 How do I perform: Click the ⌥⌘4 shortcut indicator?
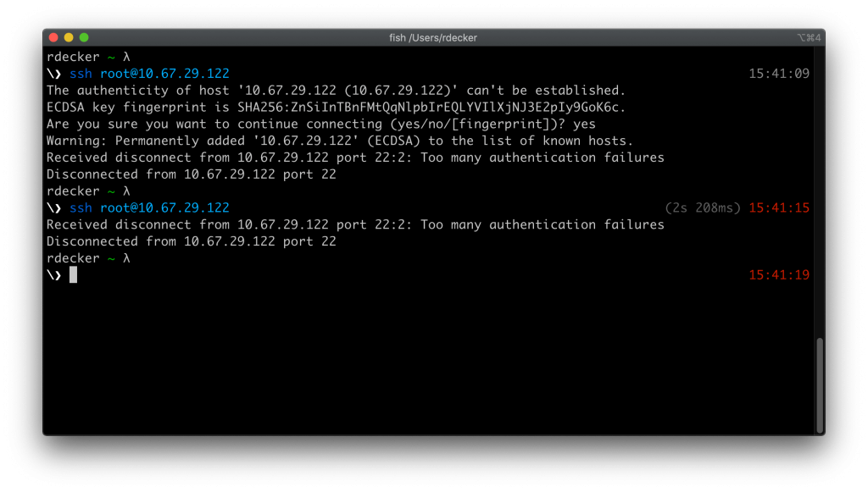pyautogui.click(x=809, y=37)
